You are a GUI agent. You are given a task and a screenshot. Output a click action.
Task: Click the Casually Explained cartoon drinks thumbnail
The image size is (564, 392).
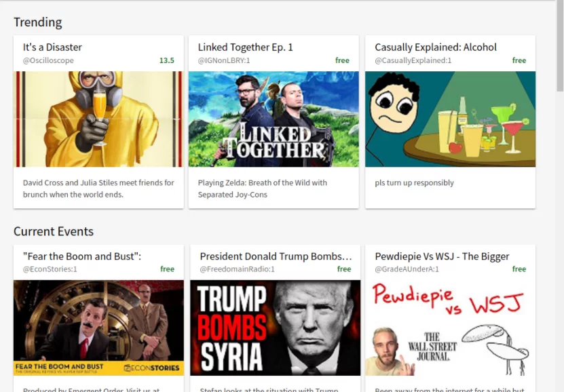pyautogui.click(x=451, y=119)
